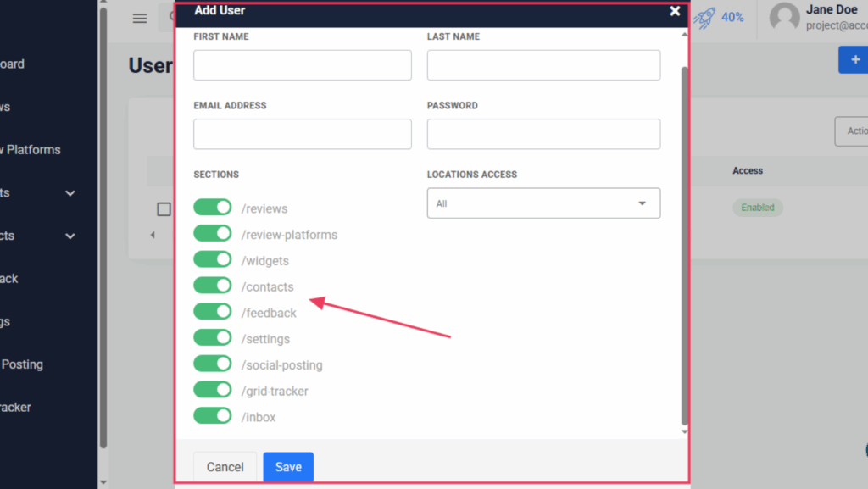The image size is (868, 489).
Task: Expand the sidebar submenu above Feedback
Action: click(x=70, y=236)
